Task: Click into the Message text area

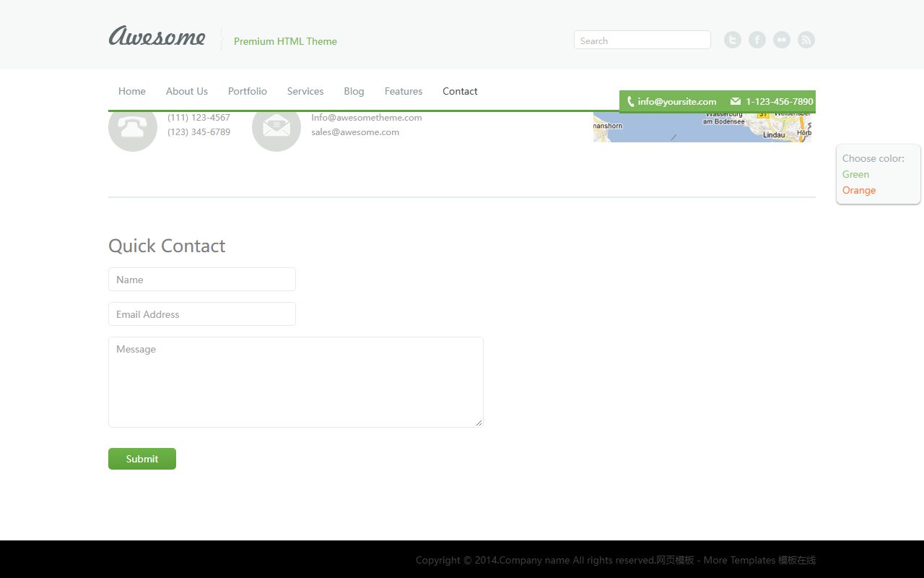Action: click(x=296, y=382)
